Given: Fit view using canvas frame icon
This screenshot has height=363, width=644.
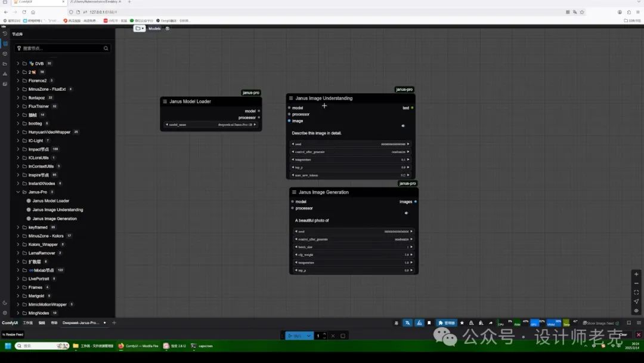Looking at the screenshot, I should point(636,293).
